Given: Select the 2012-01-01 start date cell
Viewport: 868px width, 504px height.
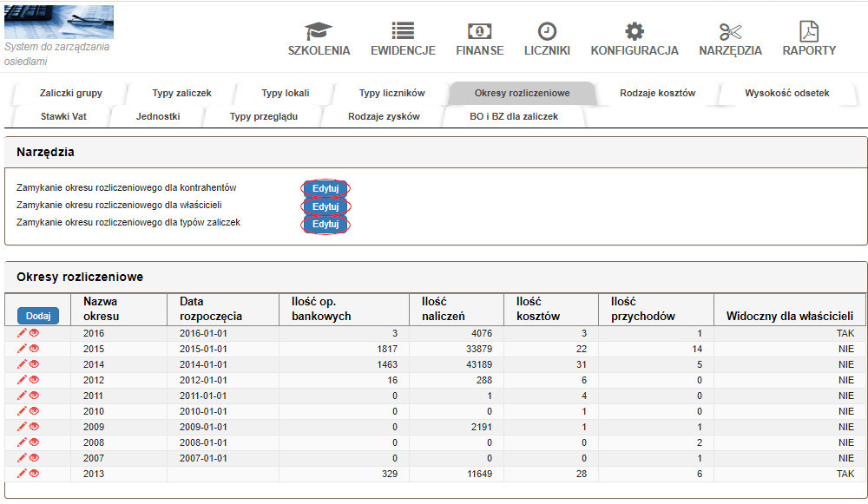Looking at the screenshot, I should pyautogui.click(x=222, y=380).
